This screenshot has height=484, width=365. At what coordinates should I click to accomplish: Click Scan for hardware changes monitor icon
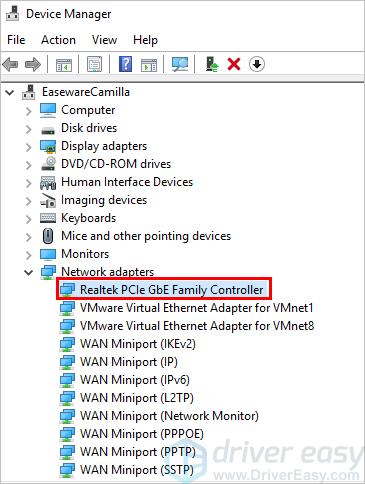click(180, 64)
